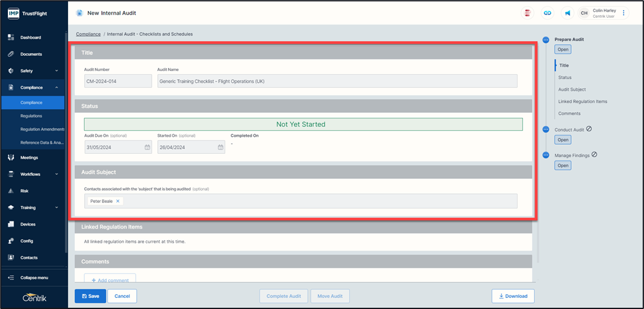Click the Safety shield icon
The image size is (644, 309).
click(x=11, y=71)
